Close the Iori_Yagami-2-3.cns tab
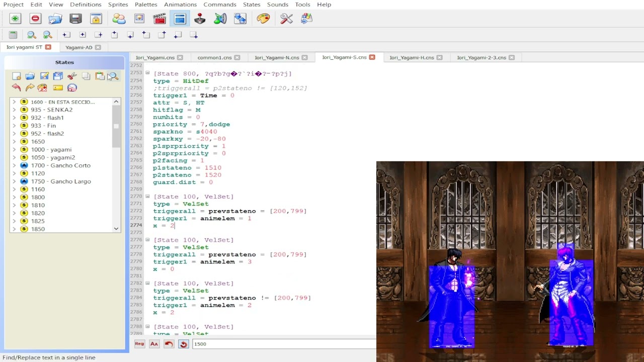The height and width of the screenshot is (362, 644). pyautogui.click(x=512, y=57)
